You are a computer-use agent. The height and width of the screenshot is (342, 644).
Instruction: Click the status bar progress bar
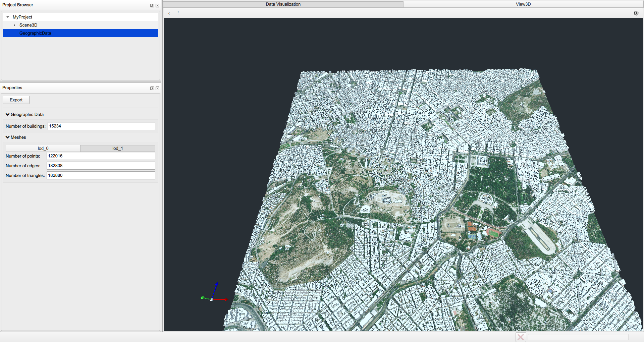[578, 337]
